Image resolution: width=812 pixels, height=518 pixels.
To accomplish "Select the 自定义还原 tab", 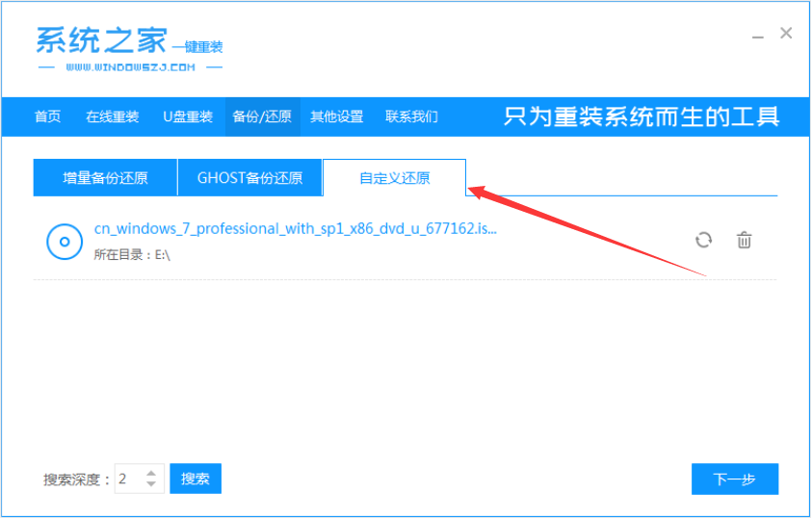I will pyautogui.click(x=394, y=178).
